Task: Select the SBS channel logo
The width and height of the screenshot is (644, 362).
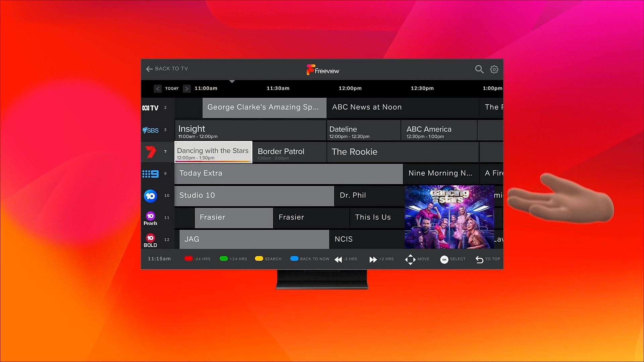Action: (x=151, y=130)
